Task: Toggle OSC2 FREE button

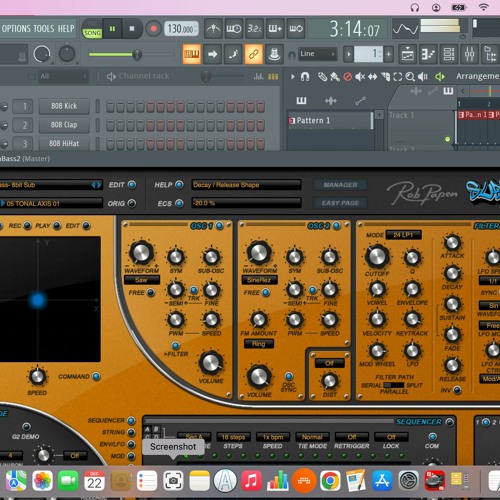Action: click(x=266, y=293)
